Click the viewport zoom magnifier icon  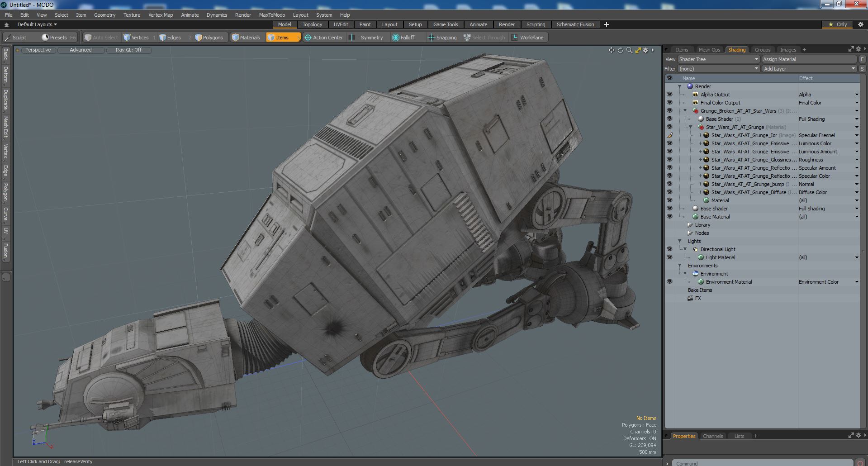[629, 50]
